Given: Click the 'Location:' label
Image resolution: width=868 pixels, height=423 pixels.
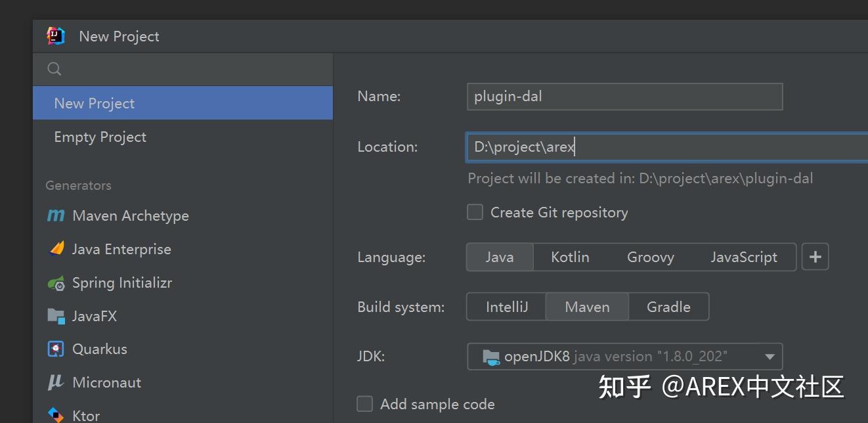Looking at the screenshot, I should pyautogui.click(x=387, y=146).
